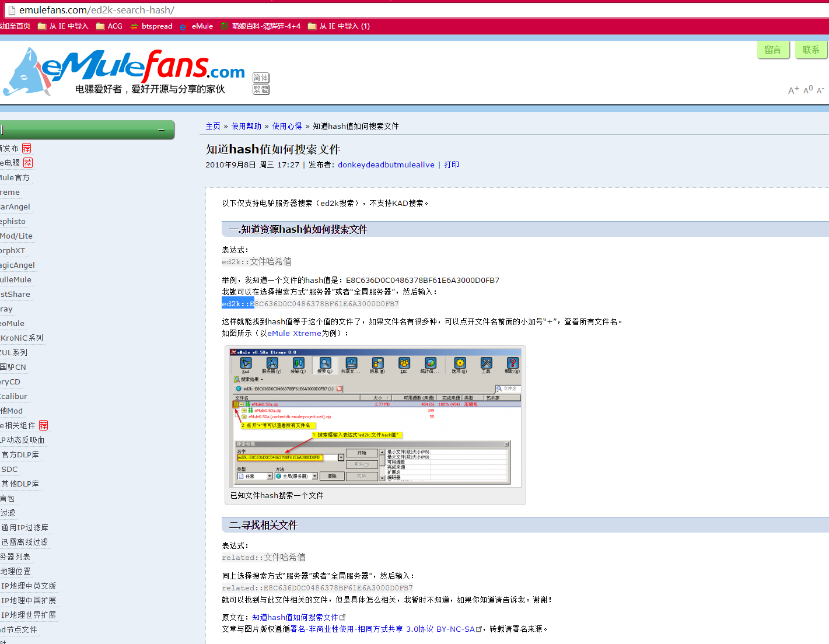The height and width of the screenshot is (644, 829).
Task: Select the IP地理中国扩展 sidebar item
Action: coord(29,600)
